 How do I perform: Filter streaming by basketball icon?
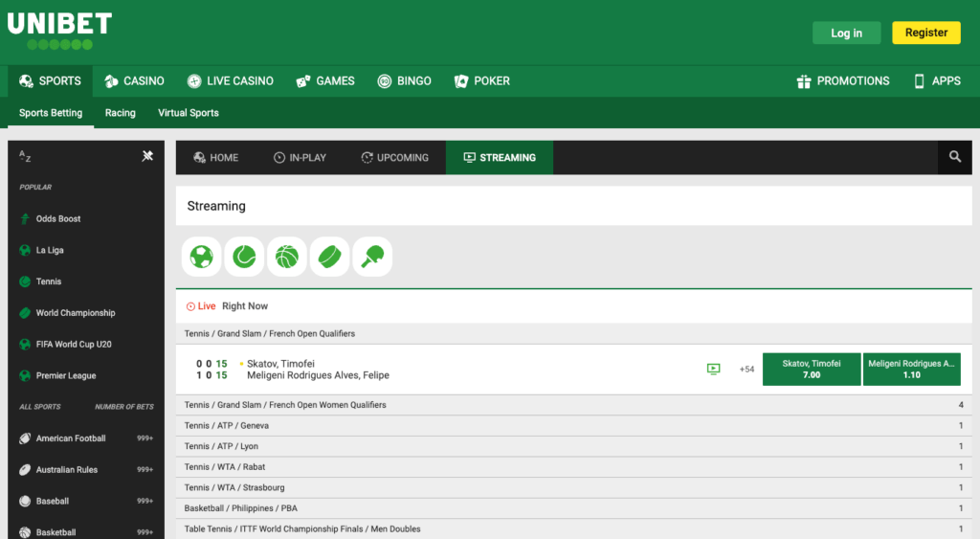[x=287, y=257]
